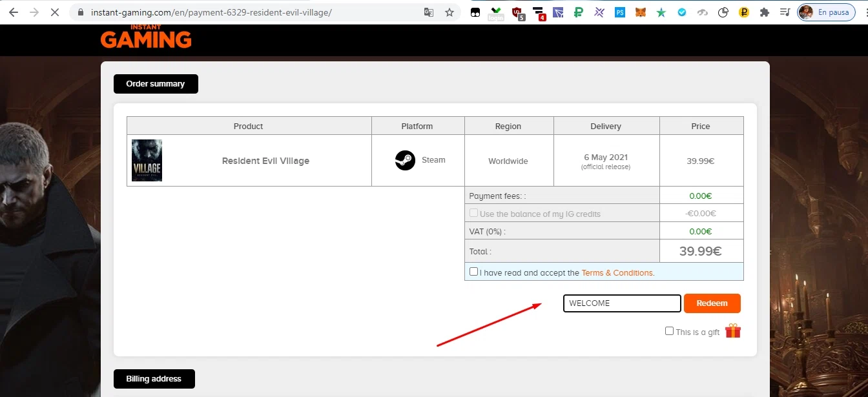Open the Extensions puzzle piece menu

click(x=765, y=12)
